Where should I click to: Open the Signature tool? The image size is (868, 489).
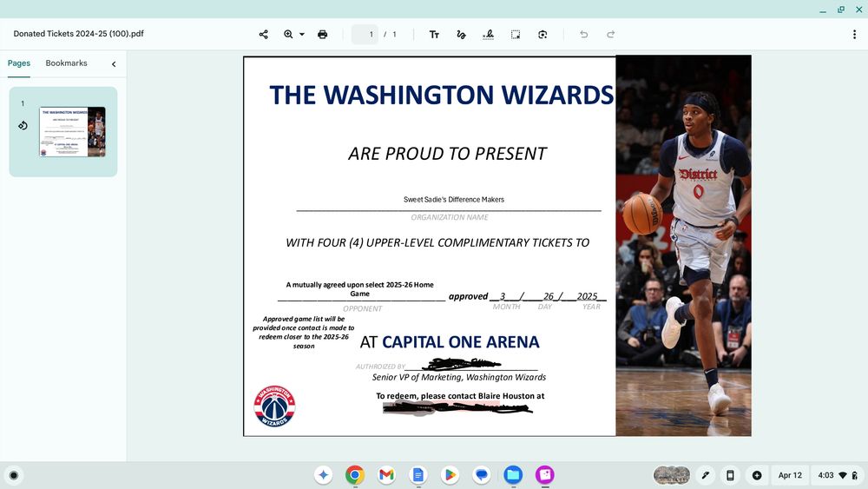[488, 35]
